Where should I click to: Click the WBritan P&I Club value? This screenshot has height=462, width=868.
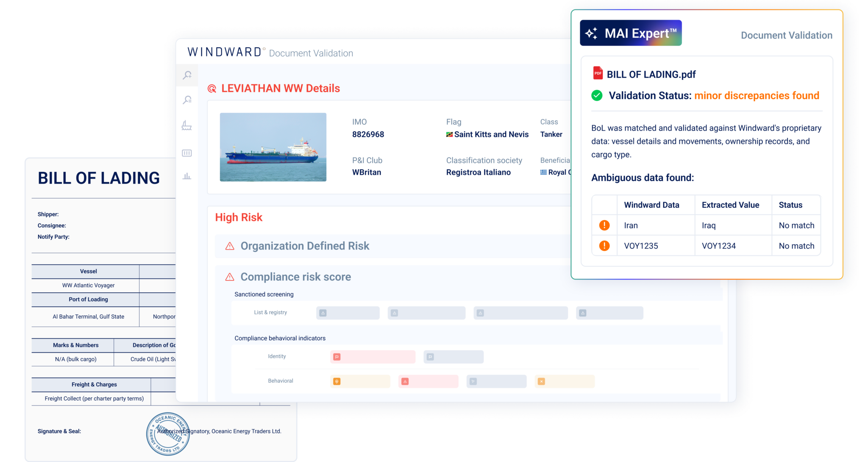367,172
